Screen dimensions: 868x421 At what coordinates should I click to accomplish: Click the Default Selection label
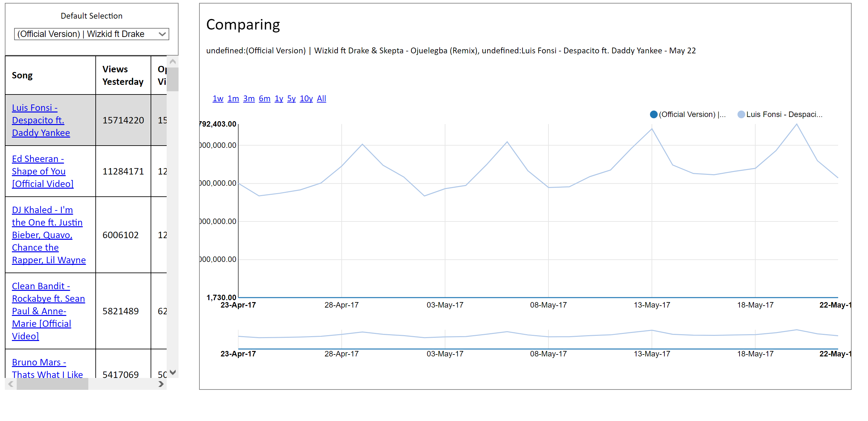click(91, 16)
